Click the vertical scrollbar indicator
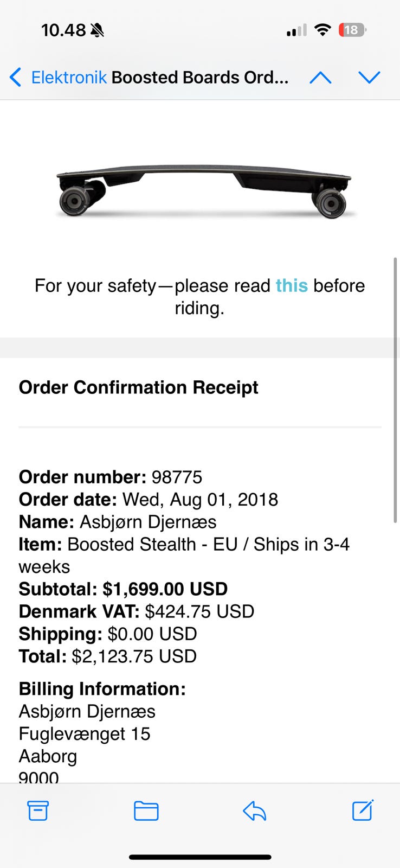This screenshot has height=868, width=400. pyautogui.click(x=396, y=391)
